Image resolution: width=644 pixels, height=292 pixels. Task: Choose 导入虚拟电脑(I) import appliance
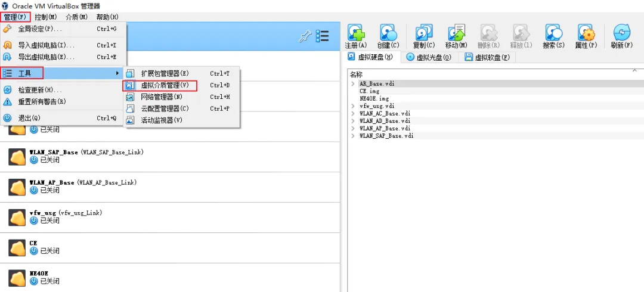tap(63, 45)
